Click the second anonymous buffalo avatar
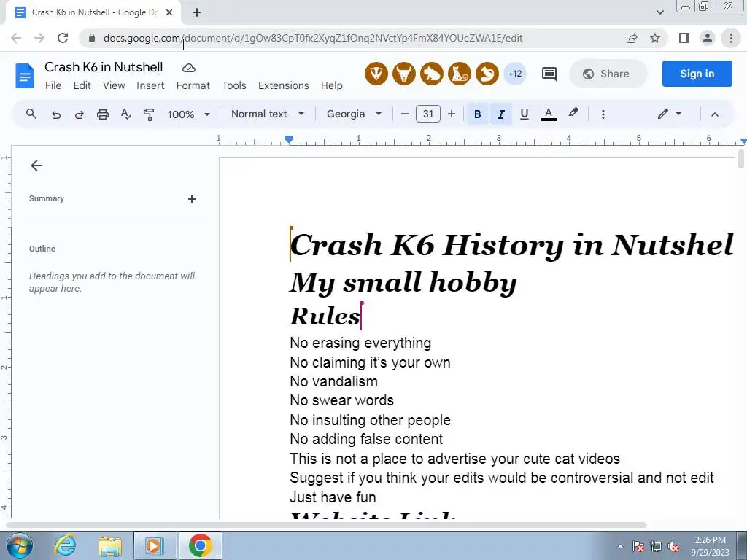747x560 pixels. coord(404,74)
